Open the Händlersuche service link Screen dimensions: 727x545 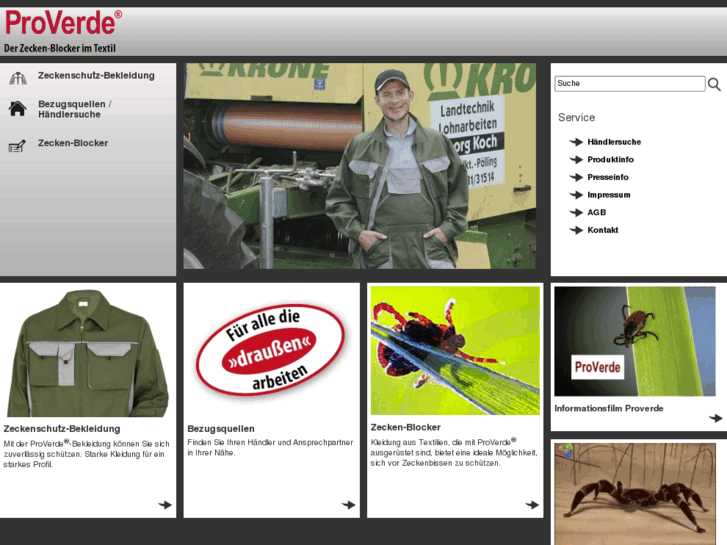click(x=614, y=142)
